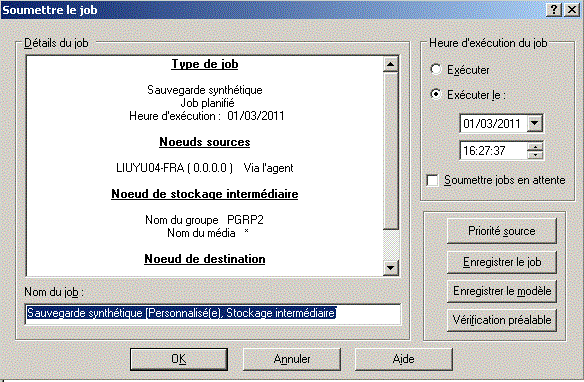This screenshot has height=382, width=584.
Task: Click the Heure d'exécution : 01/03/2011 line
Action: coord(207,116)
